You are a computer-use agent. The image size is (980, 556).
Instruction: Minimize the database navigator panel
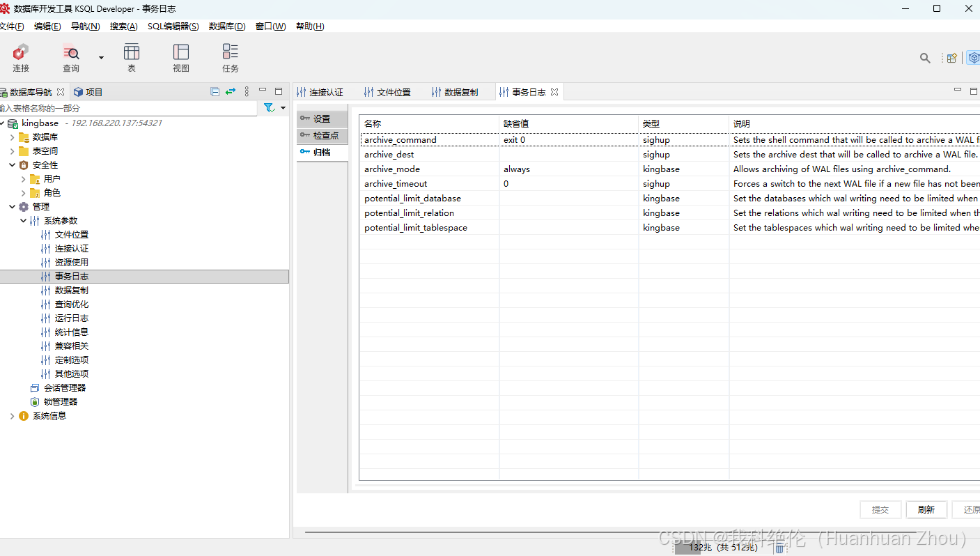263,90
